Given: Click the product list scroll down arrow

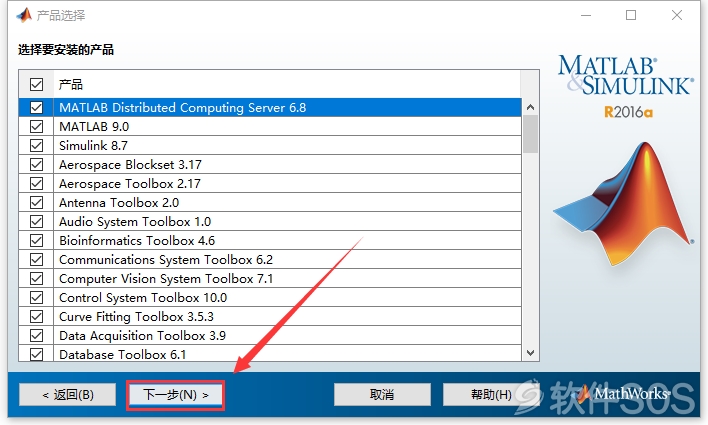Looking at the screenshot, I should pos(531,353).
